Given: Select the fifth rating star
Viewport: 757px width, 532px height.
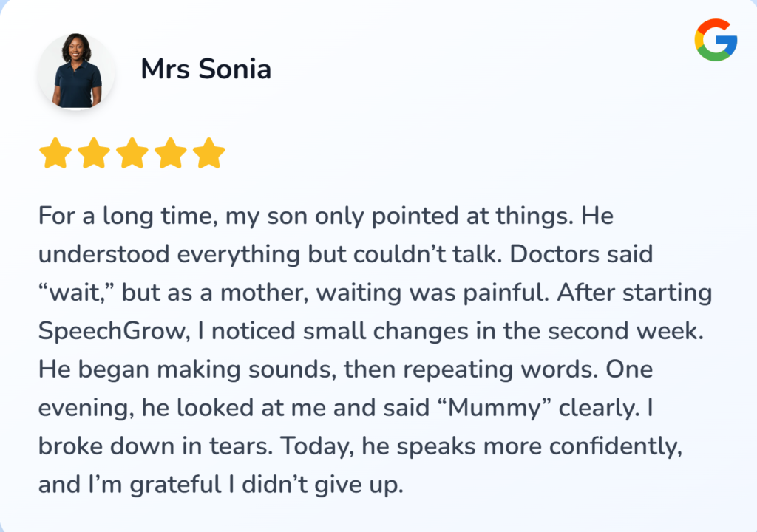Looking at the screenshot, I should (208, 154).
